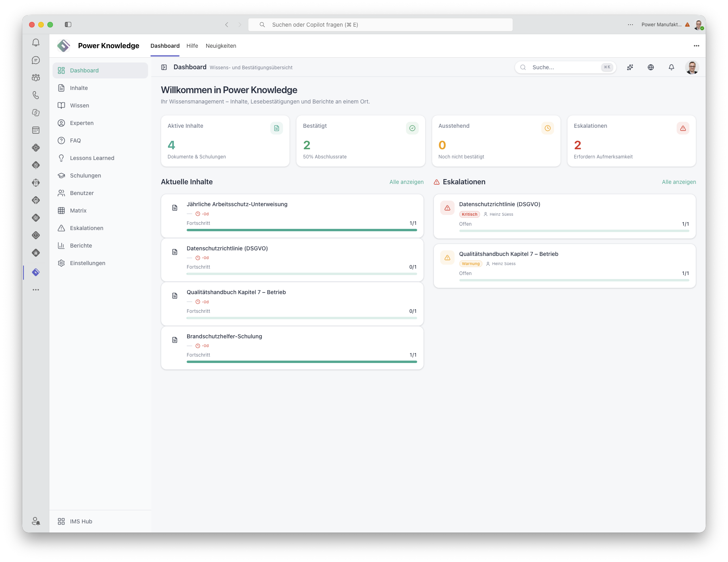The image size is (728, 562).
Task: Click critical alert icon for Datenschutzrichtlinie escalation
Action: [x=447, y=208]
